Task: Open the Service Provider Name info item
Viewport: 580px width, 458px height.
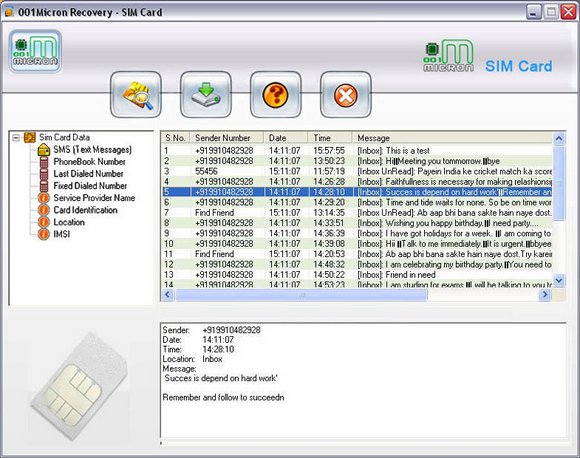Action: click(94, 198)
